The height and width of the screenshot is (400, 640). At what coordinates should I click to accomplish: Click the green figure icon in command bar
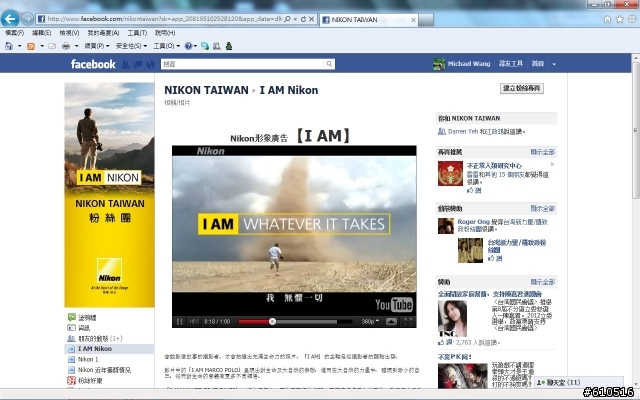[x=229, y=46]
